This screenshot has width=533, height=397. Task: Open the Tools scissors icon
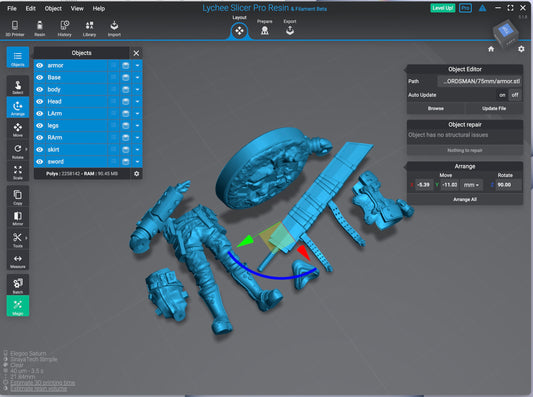click(18, 239)
